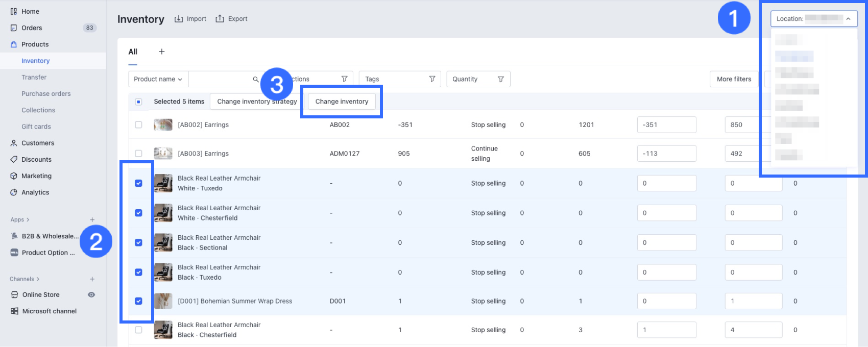Add a sales channel with Channels plus icon

click(x=92, y=279)
